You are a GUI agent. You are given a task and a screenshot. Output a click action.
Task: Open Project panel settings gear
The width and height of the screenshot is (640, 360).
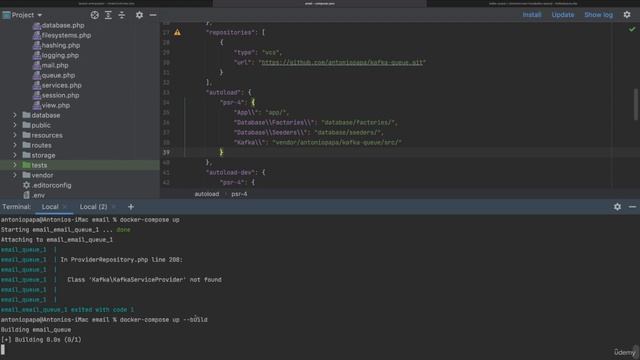click(139, 15)
